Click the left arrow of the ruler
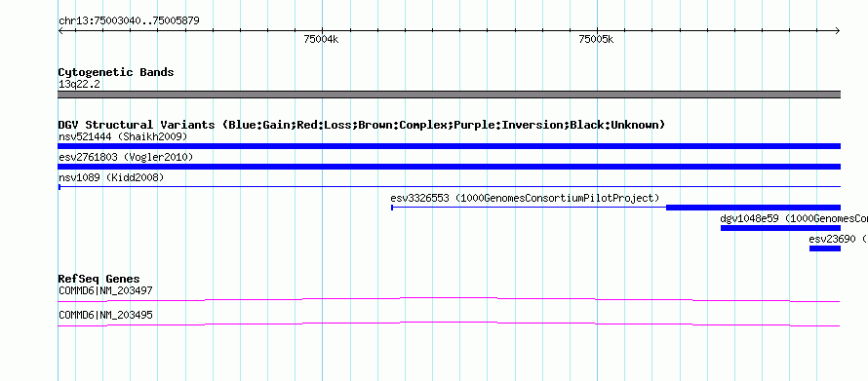 [x=60, y=31]
